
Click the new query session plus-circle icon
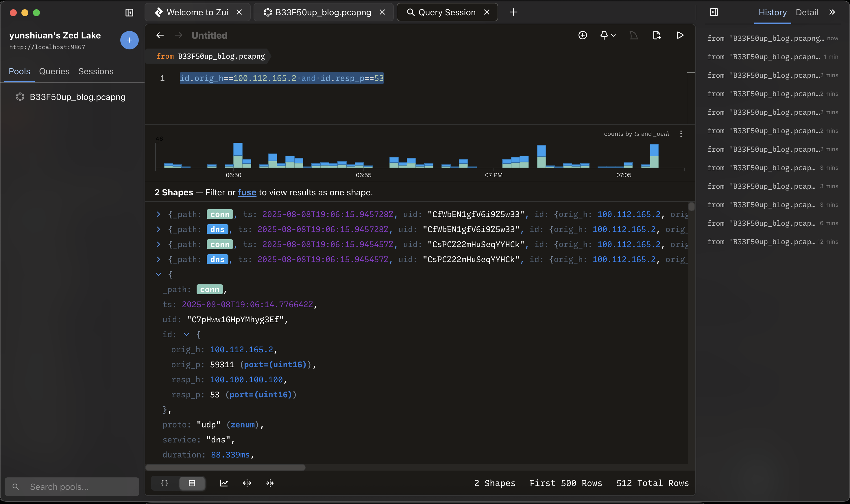click(582, 35)
